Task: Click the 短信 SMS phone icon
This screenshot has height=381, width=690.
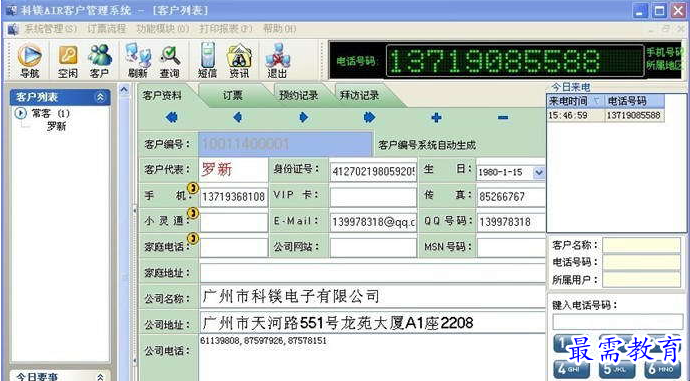Action: tap(207, 61)
